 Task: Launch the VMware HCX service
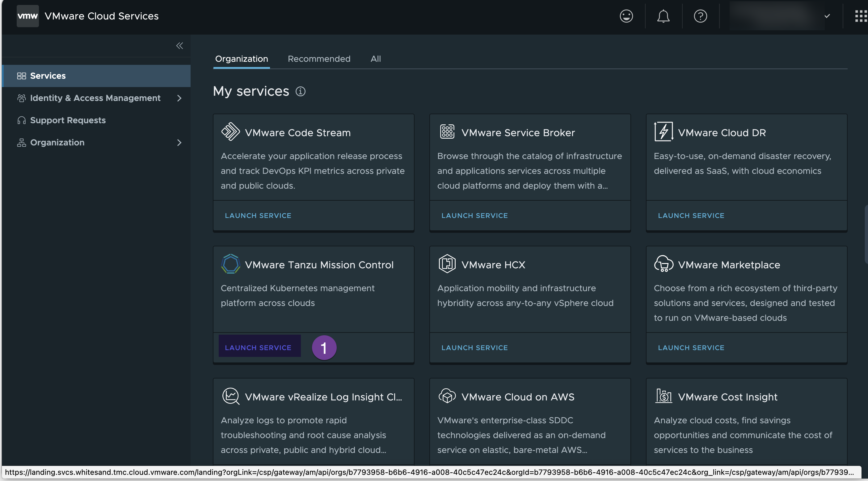click(474, 348)
